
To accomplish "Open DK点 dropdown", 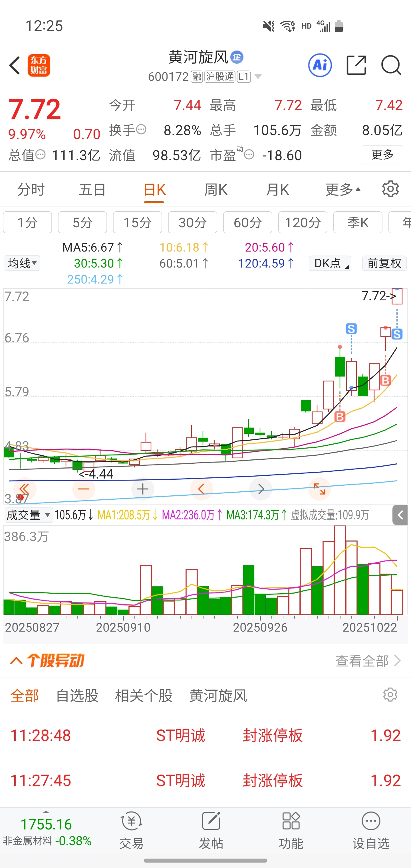I will 330,263.
